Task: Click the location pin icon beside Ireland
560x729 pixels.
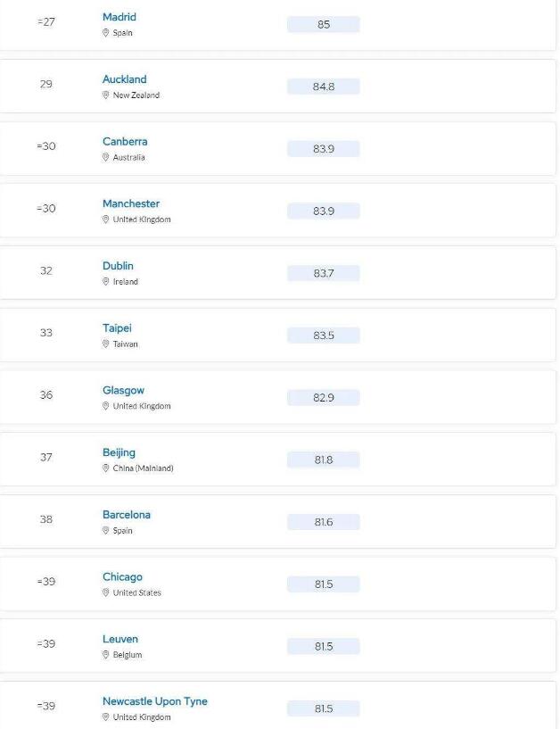Action: tap(105, 281)
